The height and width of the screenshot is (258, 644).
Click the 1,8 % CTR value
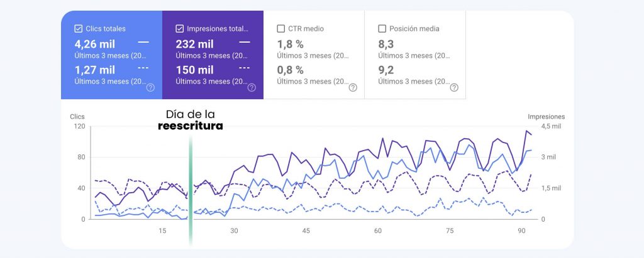(290, 44)
